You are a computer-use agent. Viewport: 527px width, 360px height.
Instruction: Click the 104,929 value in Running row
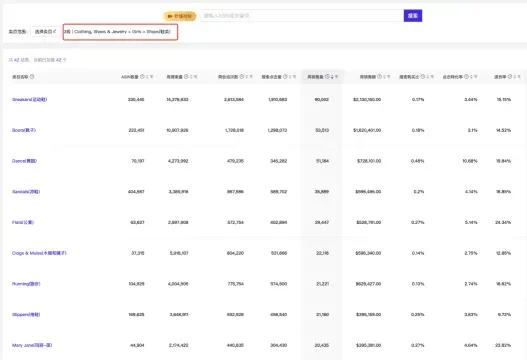click(x=136, y=284)
